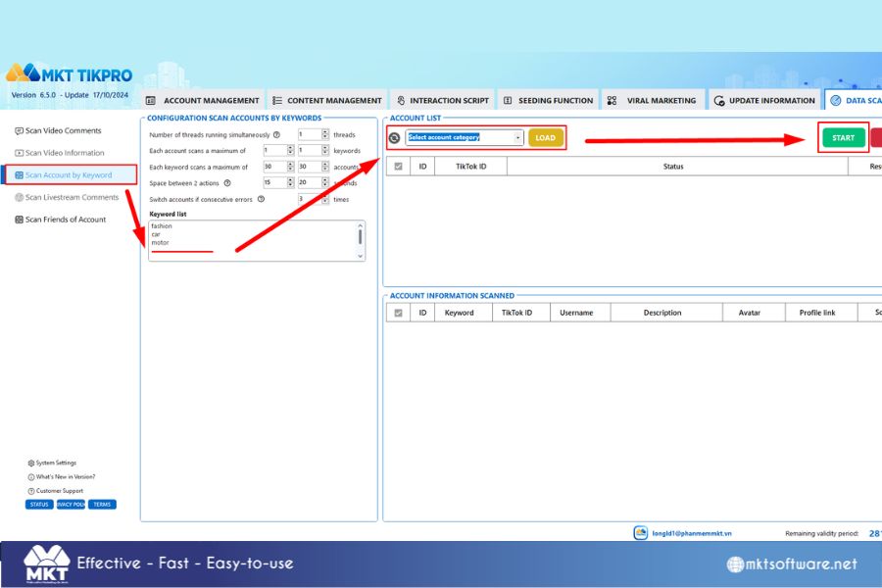Click help icon next to threads running simultaneously
The image size is (882, 588).
276,134
